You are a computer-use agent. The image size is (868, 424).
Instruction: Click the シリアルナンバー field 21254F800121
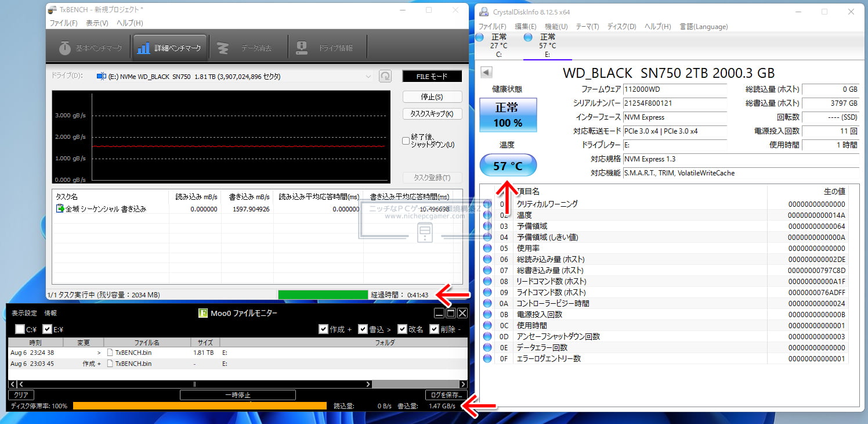674,103
